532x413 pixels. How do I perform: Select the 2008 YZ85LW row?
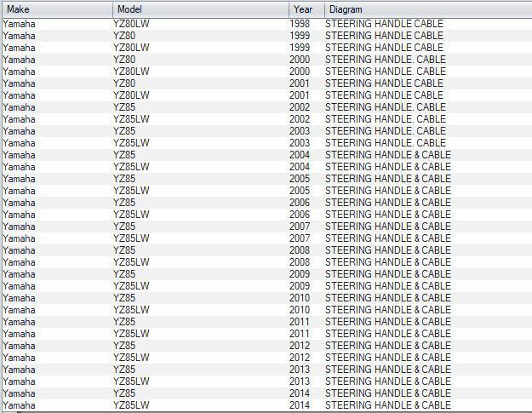pyautogui.click(x=267, y=262)
